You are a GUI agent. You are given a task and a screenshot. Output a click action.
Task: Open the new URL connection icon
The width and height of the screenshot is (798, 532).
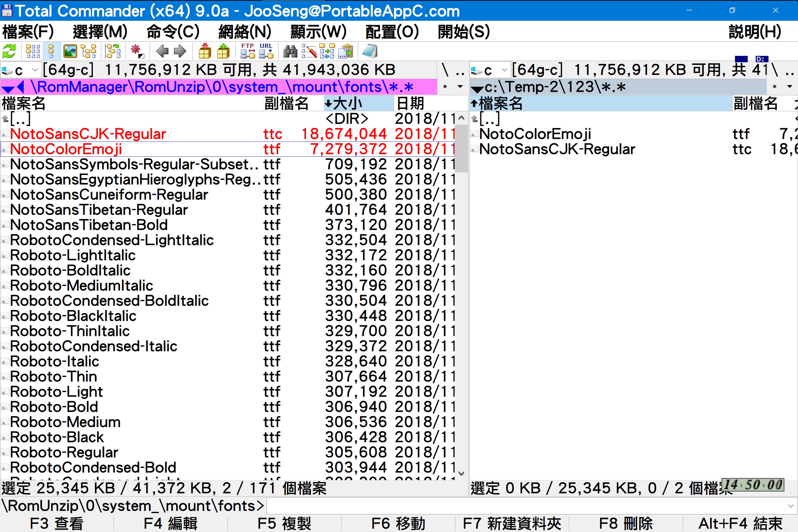(266, 52)
